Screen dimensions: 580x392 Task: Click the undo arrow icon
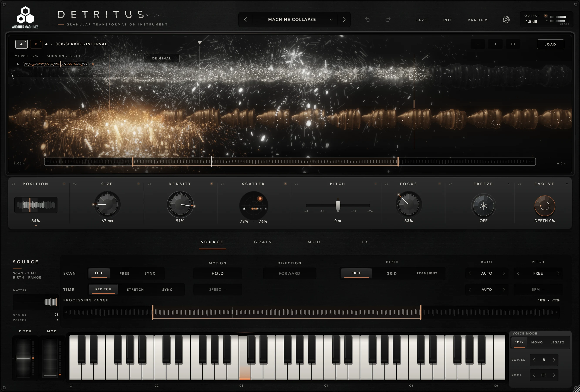(x=367, y=19)
